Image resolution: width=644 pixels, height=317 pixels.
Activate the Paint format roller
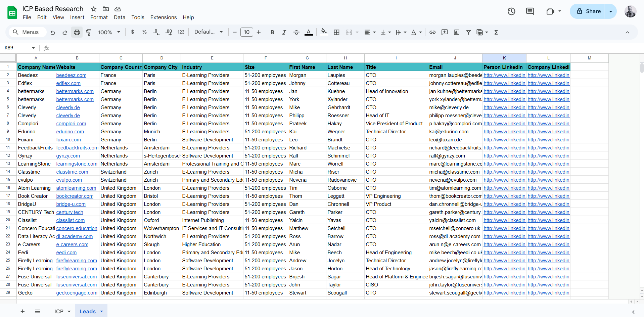[89, 32]
